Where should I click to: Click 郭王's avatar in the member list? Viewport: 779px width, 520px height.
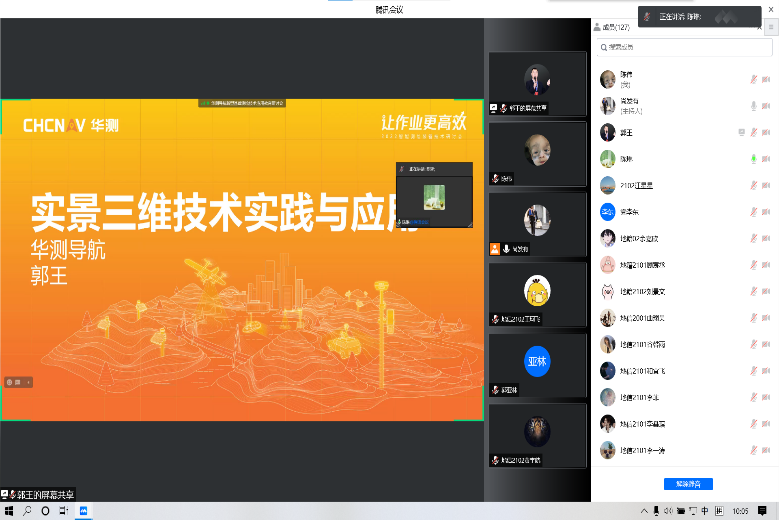tap(607, 132)
